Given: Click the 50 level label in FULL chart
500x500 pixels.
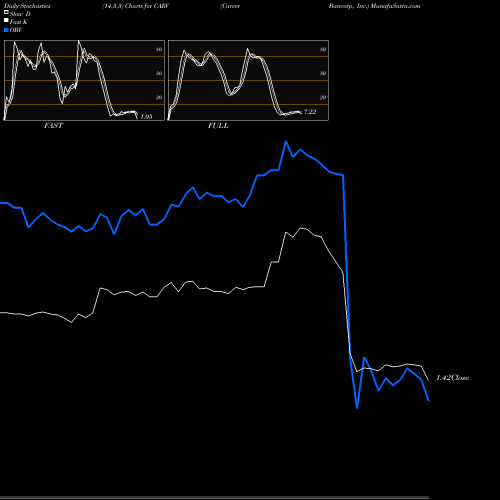Looking at the screenshot, I should tap(323, 73).
